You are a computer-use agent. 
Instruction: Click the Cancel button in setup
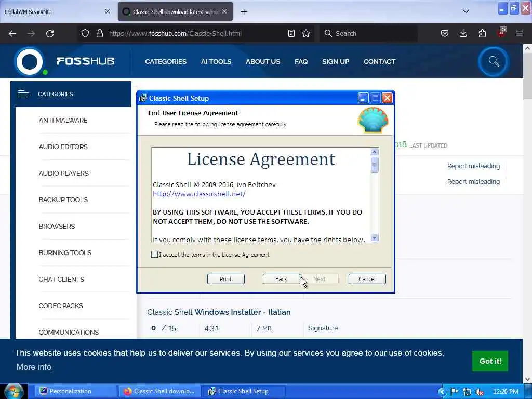click(367, 279)
